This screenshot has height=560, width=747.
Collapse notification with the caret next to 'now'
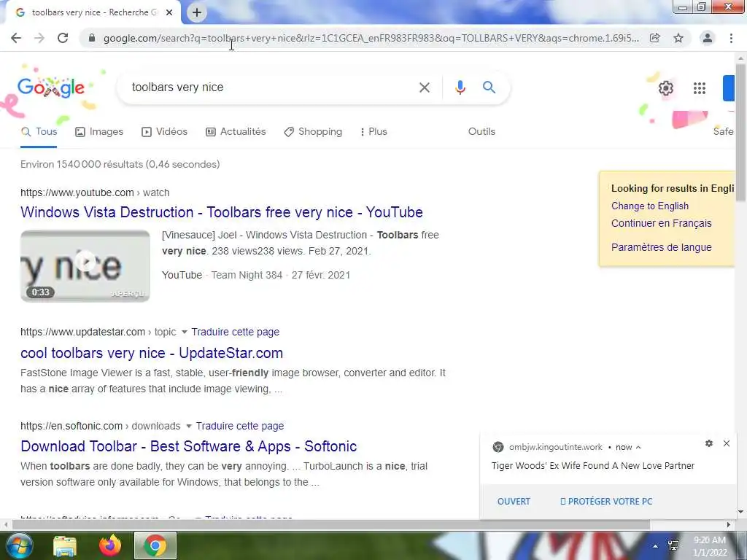tap(638, 447)
